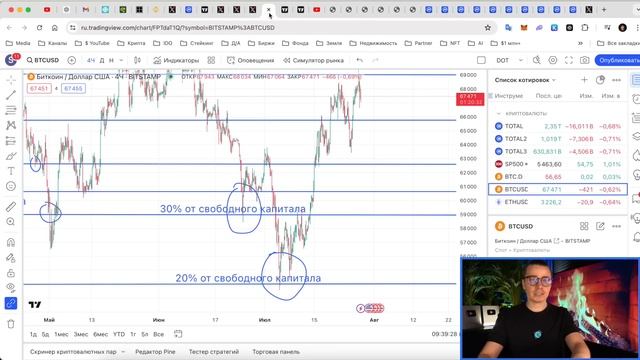Open the go-to-date calendar icon

pyautogui.click(x=178, y=334)
